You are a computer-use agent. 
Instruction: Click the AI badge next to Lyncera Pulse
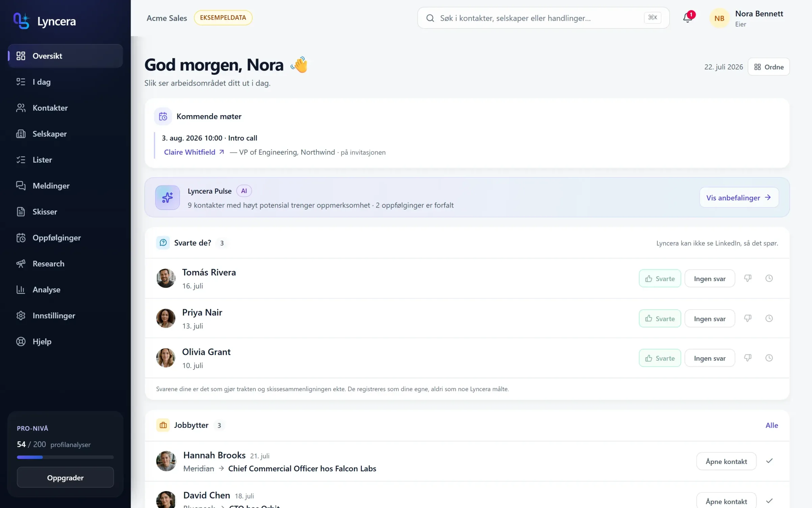(x=244, y=191)
